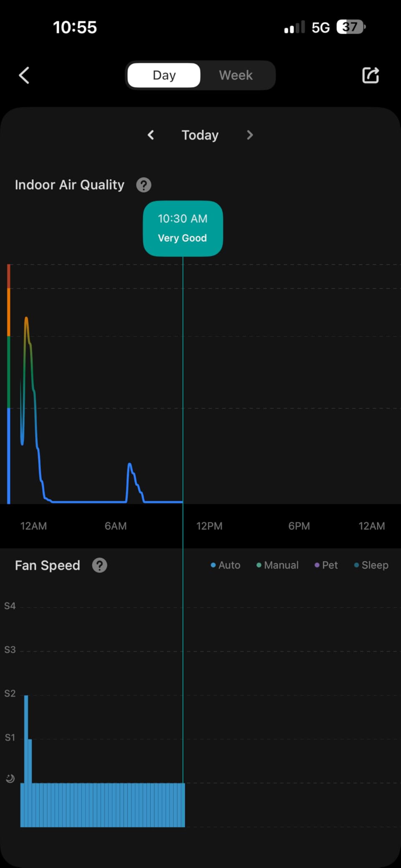This screenshot has width=401, height=868.
Task: Toggle Sleep mode legend item
Action: (371, 565)
